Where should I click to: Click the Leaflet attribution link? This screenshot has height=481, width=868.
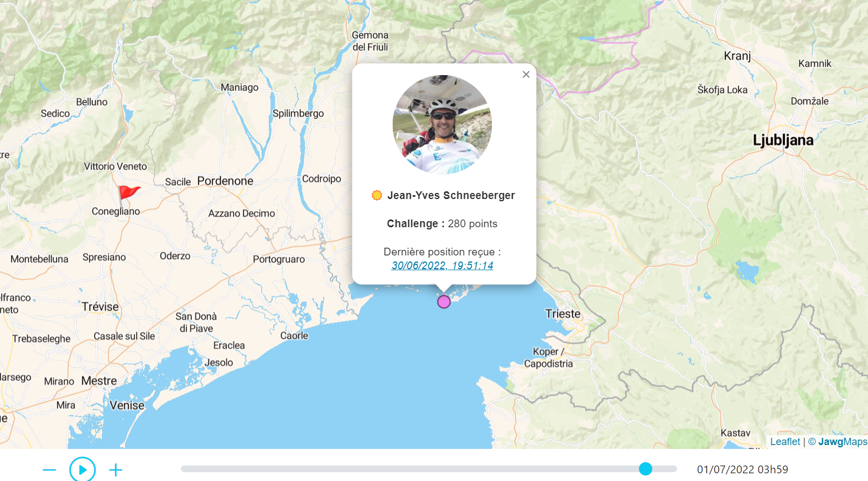tap(784, 442)
